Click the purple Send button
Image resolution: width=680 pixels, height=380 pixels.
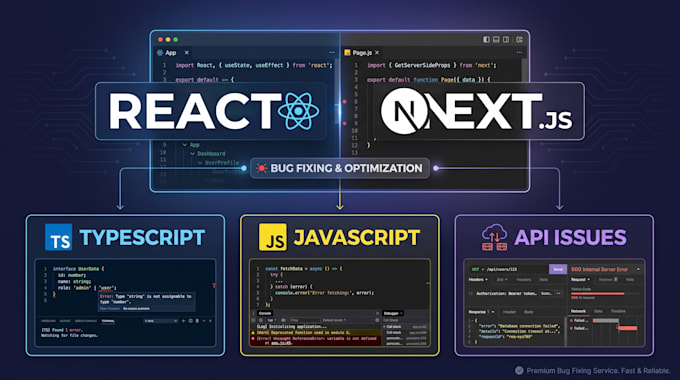tap(558, 269)
